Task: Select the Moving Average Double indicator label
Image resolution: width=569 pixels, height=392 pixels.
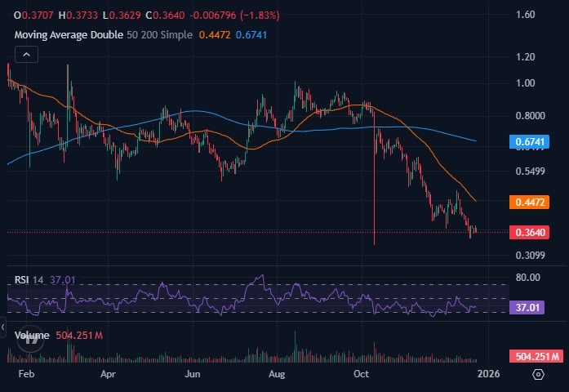Action: 69,34
